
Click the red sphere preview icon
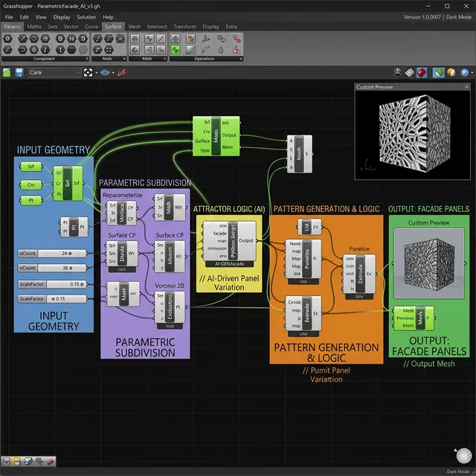point(422,73)
